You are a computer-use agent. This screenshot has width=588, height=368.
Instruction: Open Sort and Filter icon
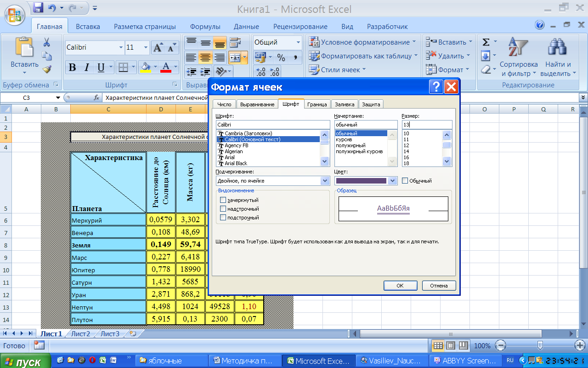point(519,47)
